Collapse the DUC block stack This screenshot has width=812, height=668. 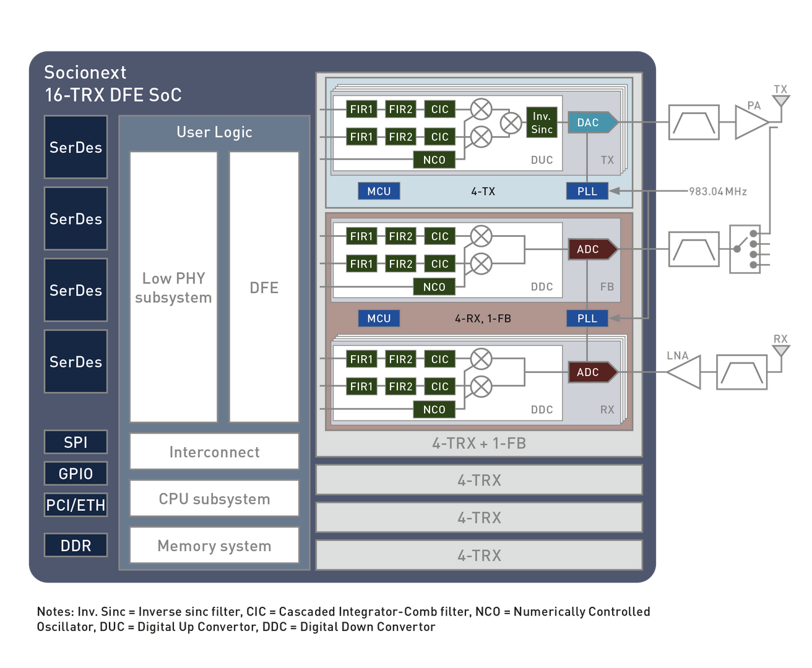542,160
